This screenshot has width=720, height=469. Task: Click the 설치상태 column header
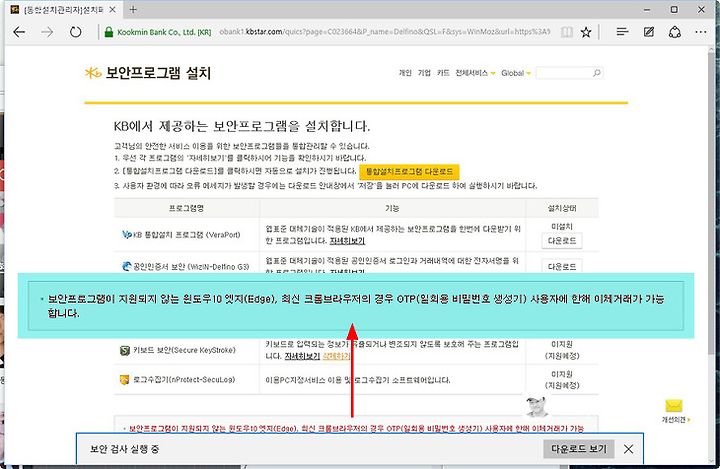[562, 208]
